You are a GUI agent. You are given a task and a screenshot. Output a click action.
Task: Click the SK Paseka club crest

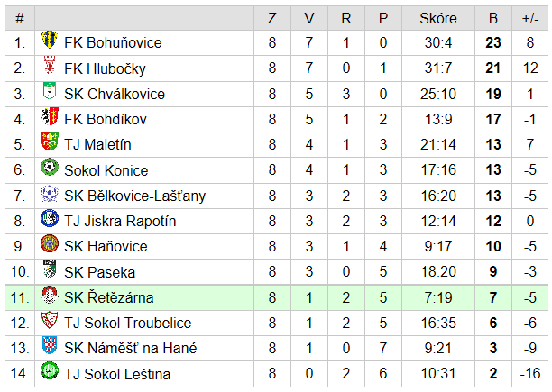tap(50, 269)
